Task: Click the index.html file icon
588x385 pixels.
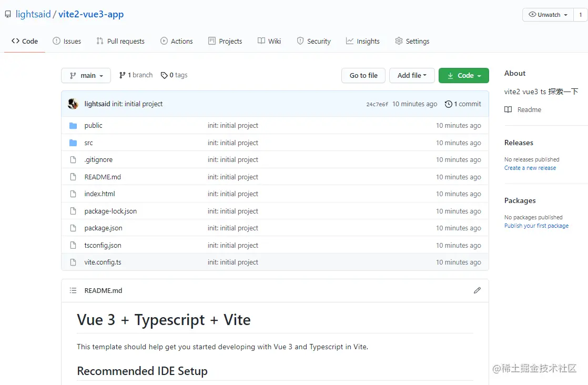Action: pyautogui.click(x=73, y=194)
